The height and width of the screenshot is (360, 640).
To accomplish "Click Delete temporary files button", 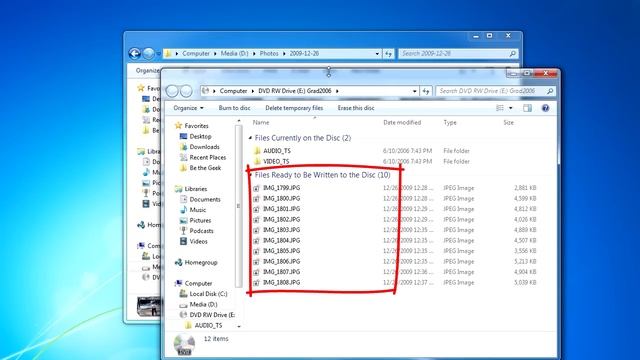I will [x=294, y=108].
